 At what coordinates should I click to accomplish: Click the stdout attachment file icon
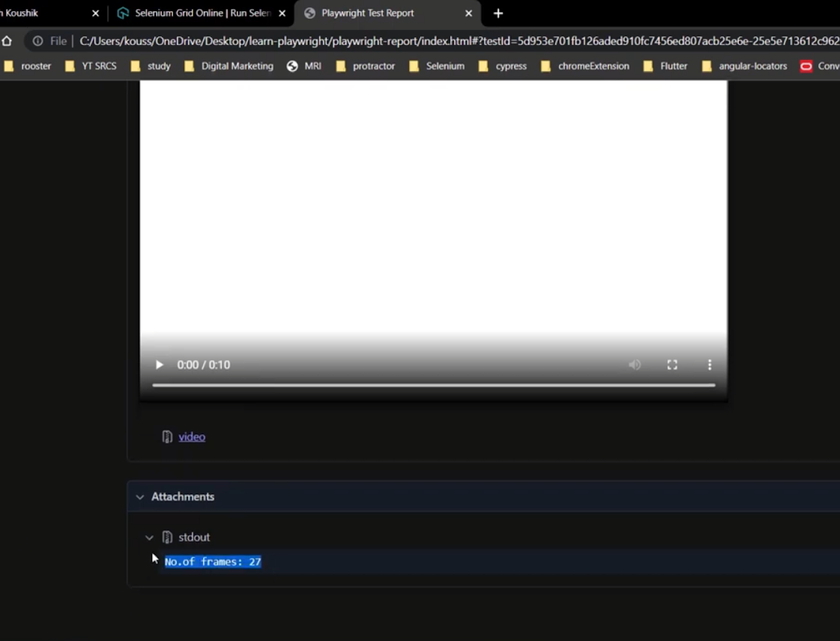click(x=167, y=537)
